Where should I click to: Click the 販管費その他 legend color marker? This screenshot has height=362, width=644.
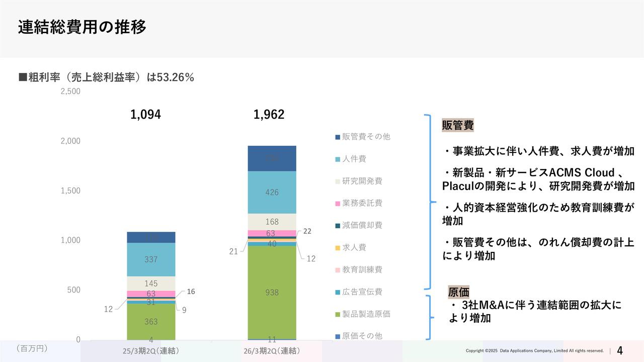pyautogui.click(x=338, y=137)
